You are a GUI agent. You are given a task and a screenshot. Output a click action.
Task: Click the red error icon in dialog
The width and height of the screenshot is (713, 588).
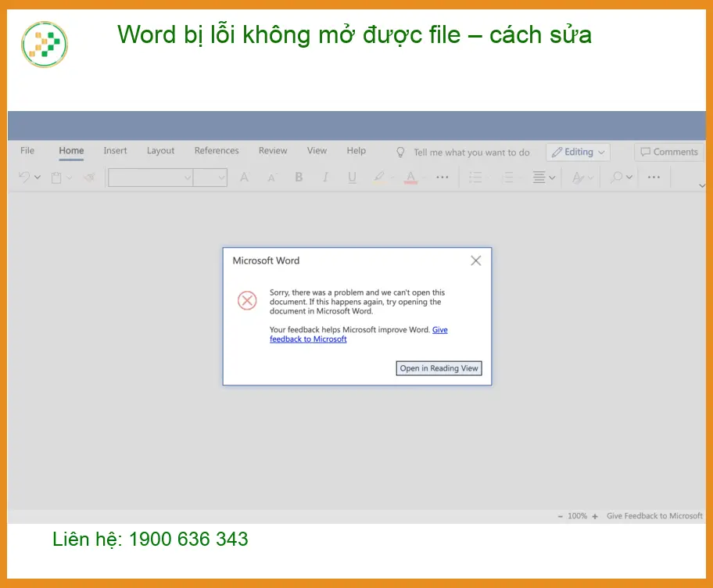click(247, 300)
